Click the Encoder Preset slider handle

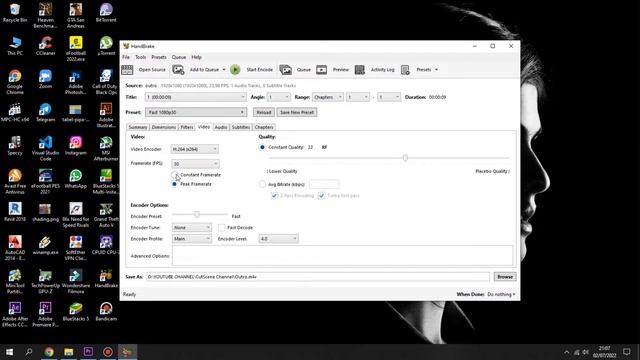197,214
